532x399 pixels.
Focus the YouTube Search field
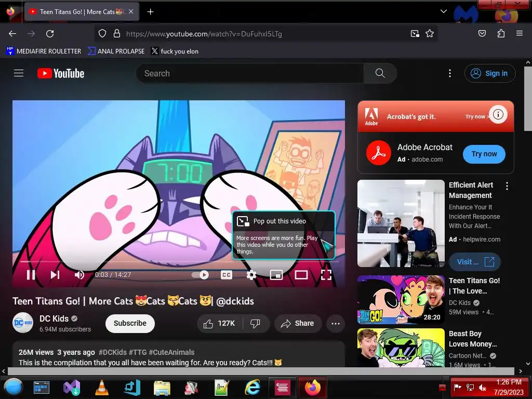(250, 73)
